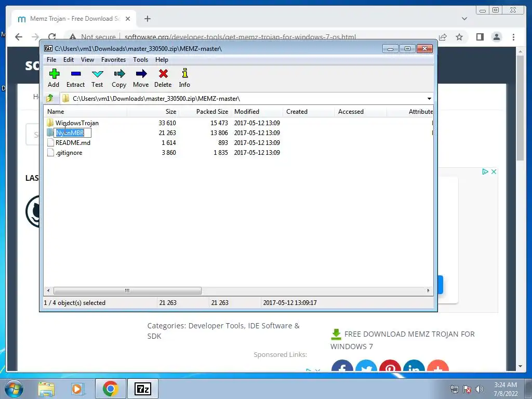This screenshot has height=399, width=532.
Task: Click the horizontal scrollbar thumb in 7-Zip
Action: (127, 290)
